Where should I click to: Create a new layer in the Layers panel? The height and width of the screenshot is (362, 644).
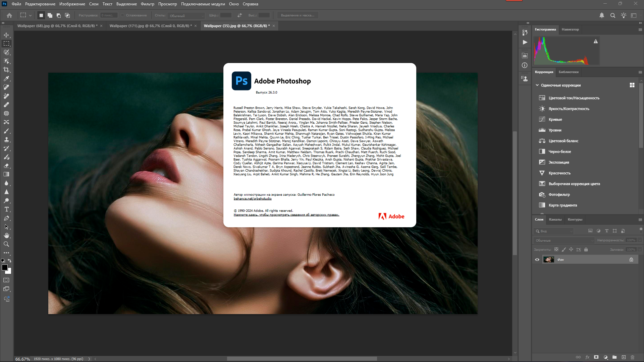(x=624, y=357)
